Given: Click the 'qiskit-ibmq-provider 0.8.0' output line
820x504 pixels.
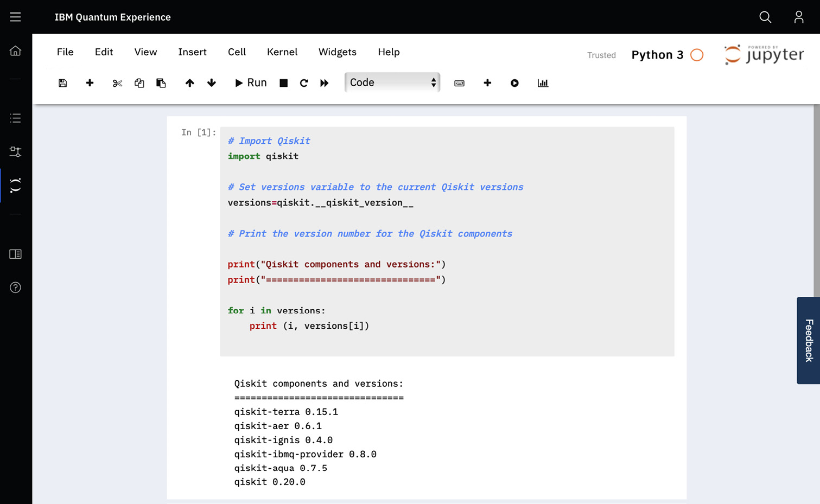Looking at the screenshot, I should pos(306,454).
